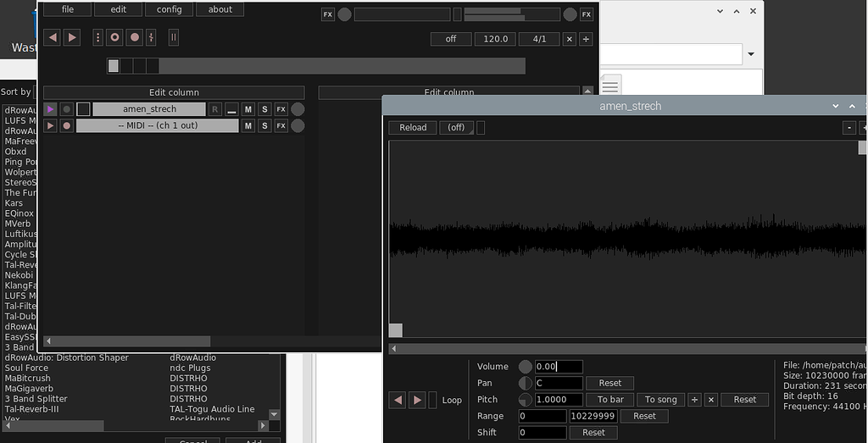The image size is (868, 443).
Task: Click the sample Pan knob
Action: click(x=526, y=383)
